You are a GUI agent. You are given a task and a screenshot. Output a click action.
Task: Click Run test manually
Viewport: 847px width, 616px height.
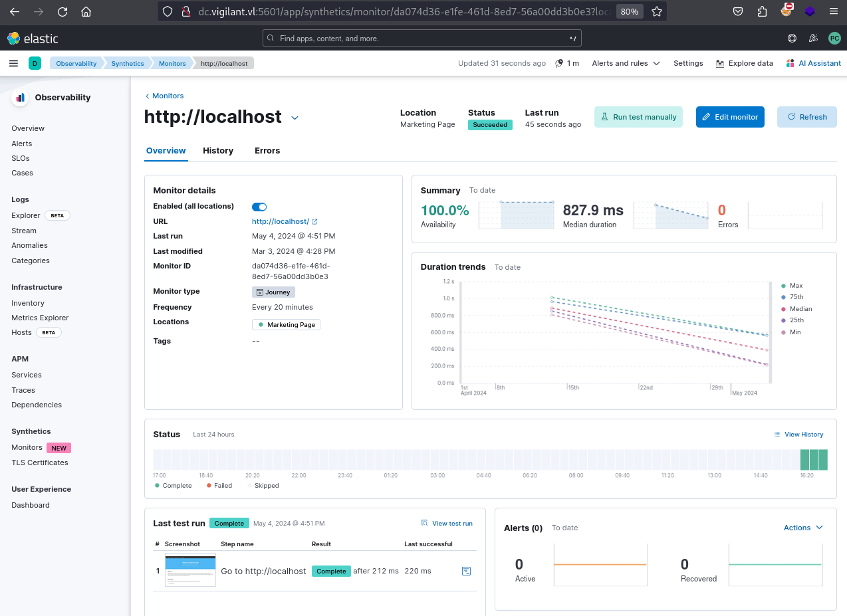[x=638, y=117]
